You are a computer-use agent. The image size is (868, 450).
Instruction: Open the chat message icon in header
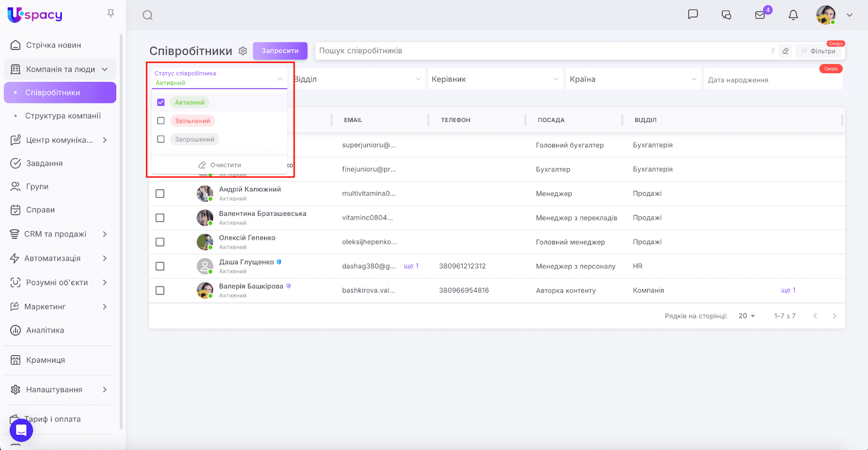tap(693, 15)
